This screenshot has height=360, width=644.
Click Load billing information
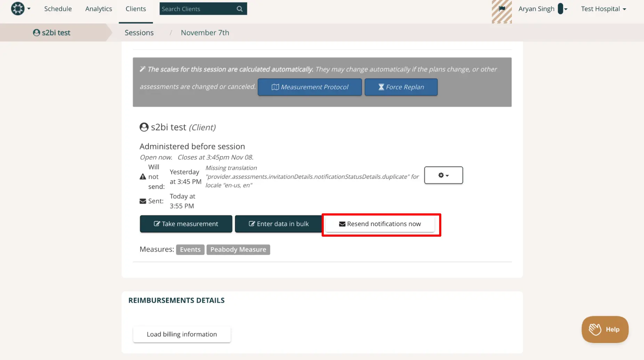pos(182,334)
